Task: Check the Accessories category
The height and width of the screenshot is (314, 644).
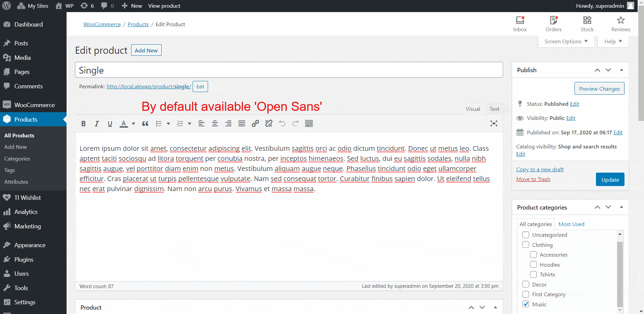Action: 533,255
